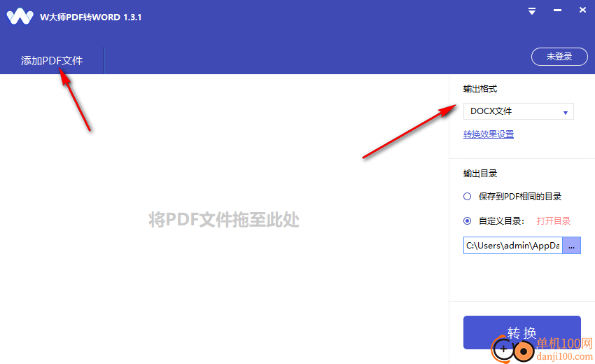The image size is (595, 364).
Task: Open the DOCX文件 output format dropdown
Action: (518, 111)
